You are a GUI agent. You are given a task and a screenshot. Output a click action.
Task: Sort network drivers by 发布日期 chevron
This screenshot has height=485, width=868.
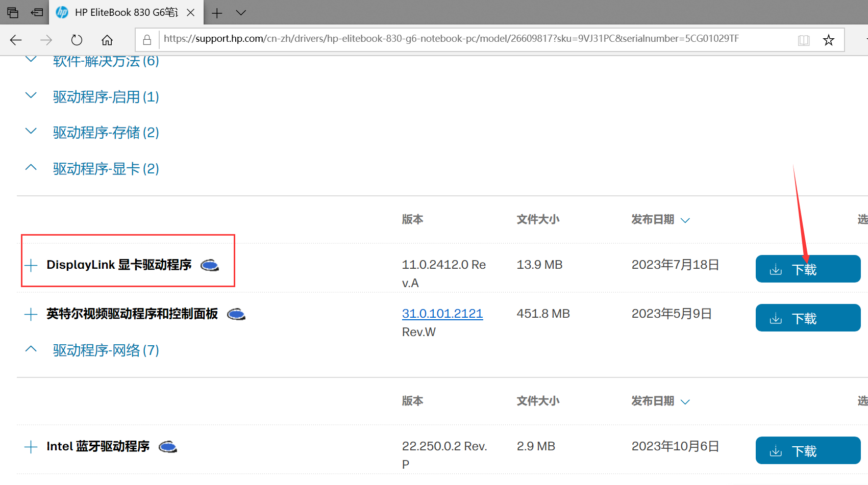tap(685, 402)
